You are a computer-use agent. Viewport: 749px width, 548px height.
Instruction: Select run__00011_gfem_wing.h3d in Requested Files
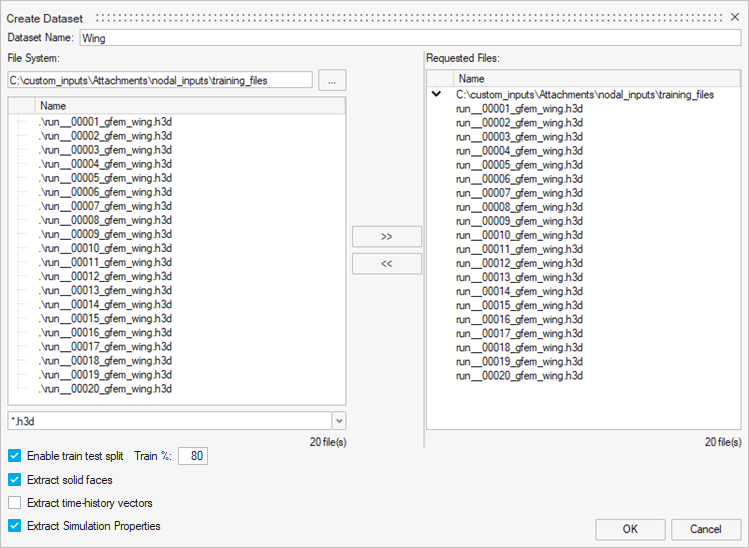pos(519,249)
